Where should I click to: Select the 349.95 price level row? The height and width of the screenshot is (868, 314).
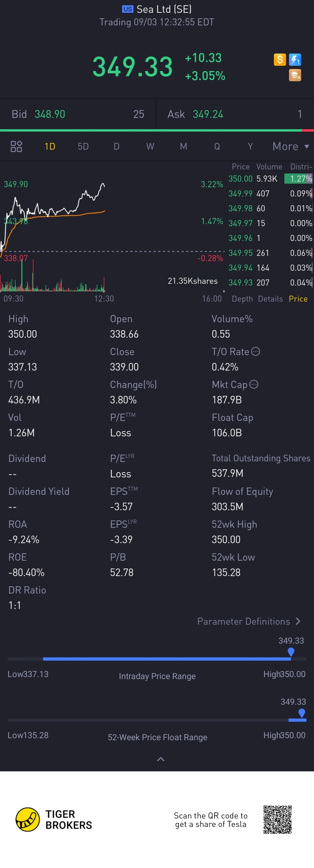point(270,253)
